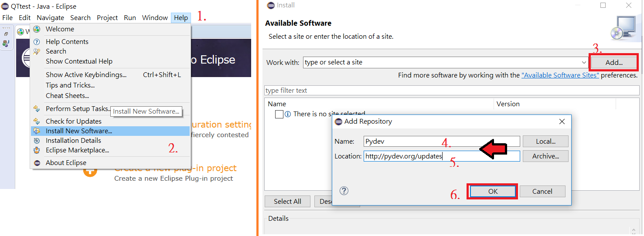Click the restore view icon in left trim
The image size is (644, 236).
click(x=6, y=34)
